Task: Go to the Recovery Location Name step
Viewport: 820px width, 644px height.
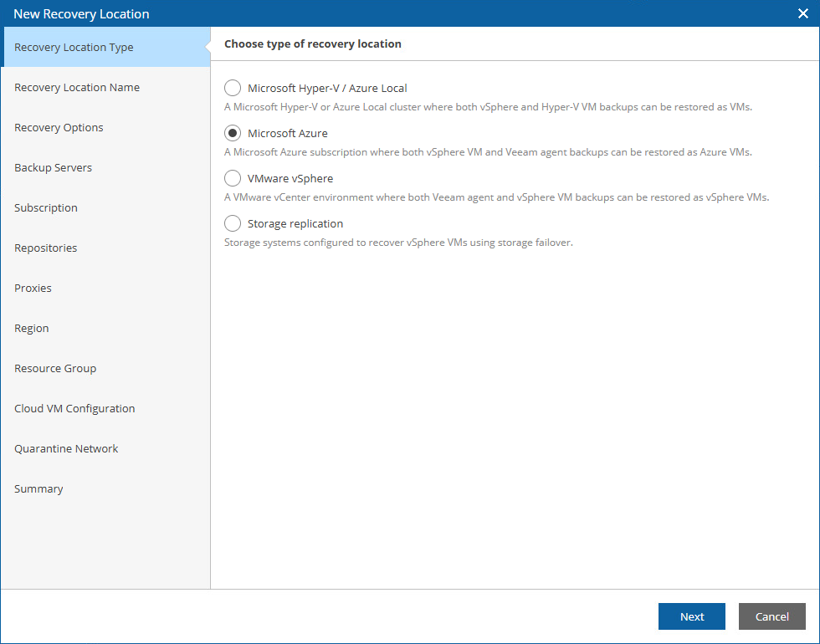Action: tap(77, 88)
